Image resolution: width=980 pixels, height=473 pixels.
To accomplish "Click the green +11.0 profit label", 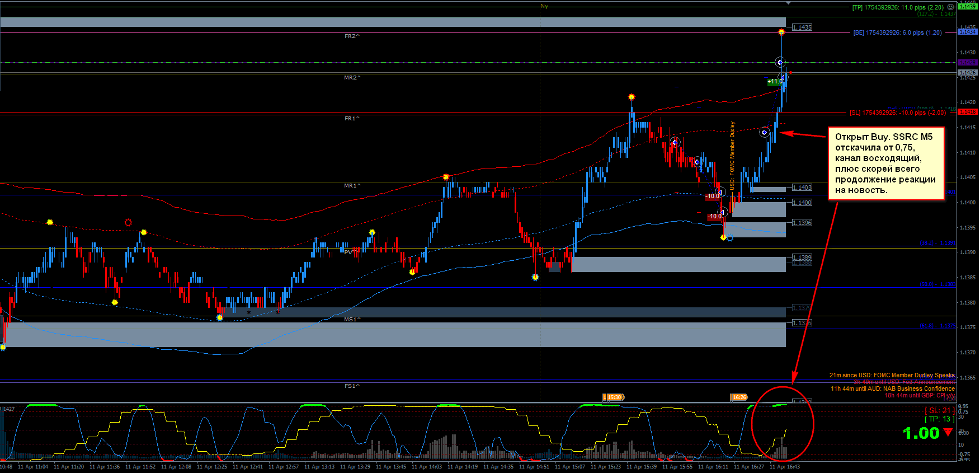I will [775, 82].
